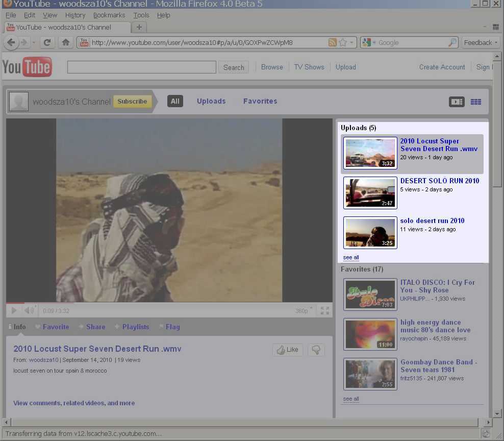504x441 pixels.
Task: Open DESERT SOLO RUN 2010 thumbnail
Action: click(370, 192)
